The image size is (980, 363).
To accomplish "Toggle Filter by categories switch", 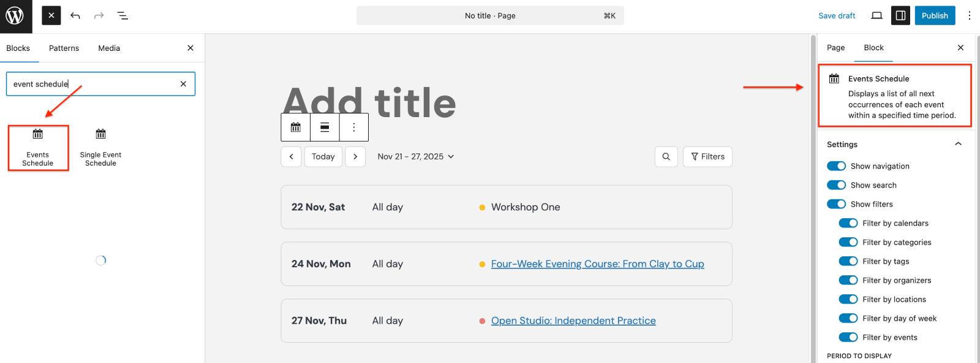I will coord(848,242).
